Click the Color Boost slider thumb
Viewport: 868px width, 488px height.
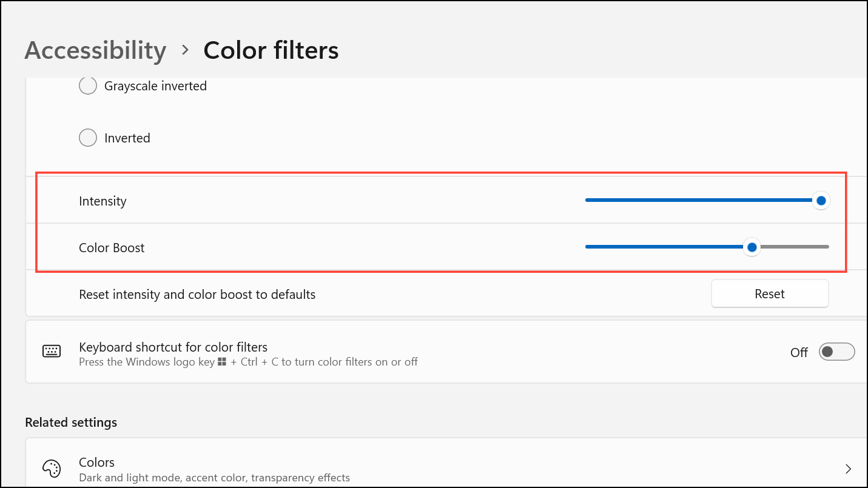pyautogui.click(x=752, y=247)
